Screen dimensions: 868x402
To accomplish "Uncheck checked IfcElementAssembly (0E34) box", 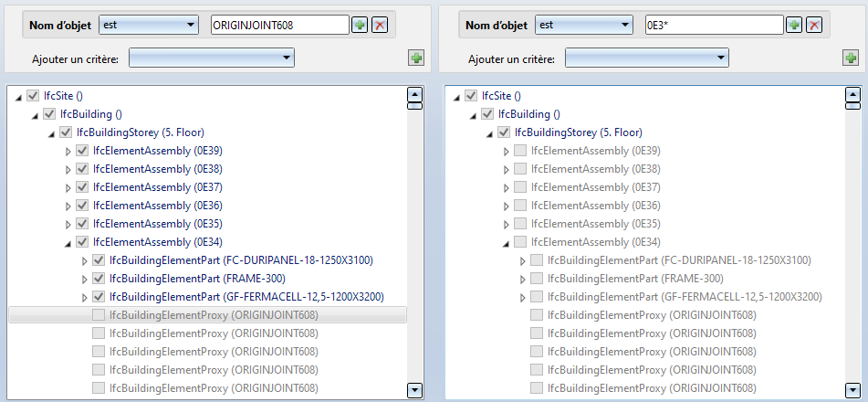I will pos(82,242).
